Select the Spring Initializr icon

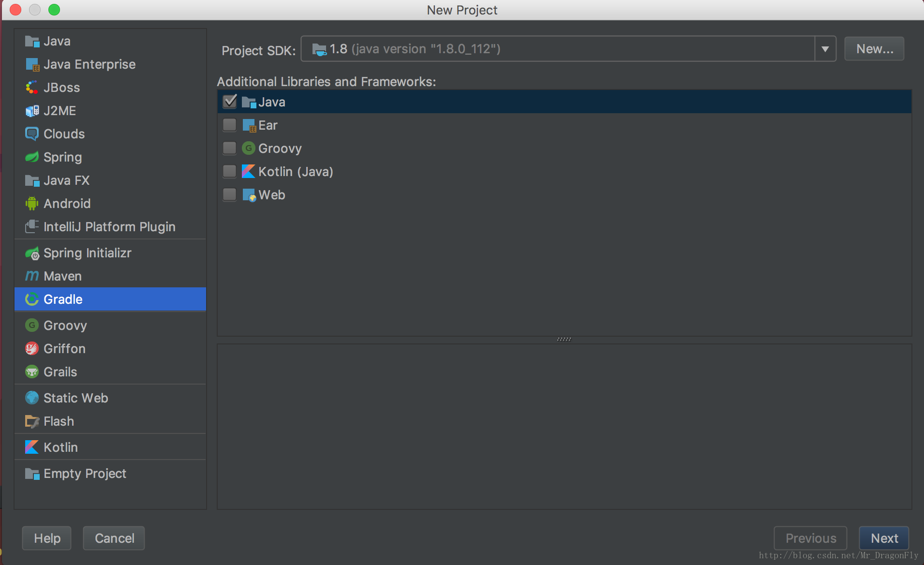(32, 253)
